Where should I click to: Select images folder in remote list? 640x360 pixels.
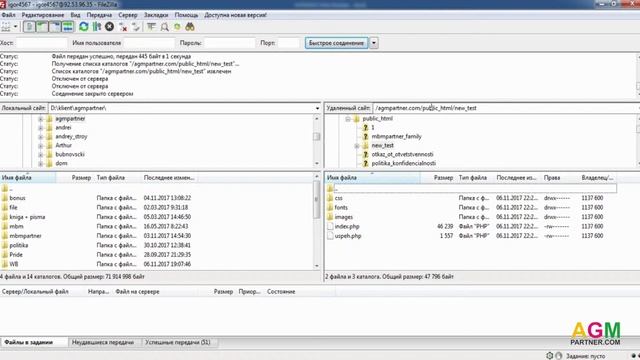coord(343,217)
